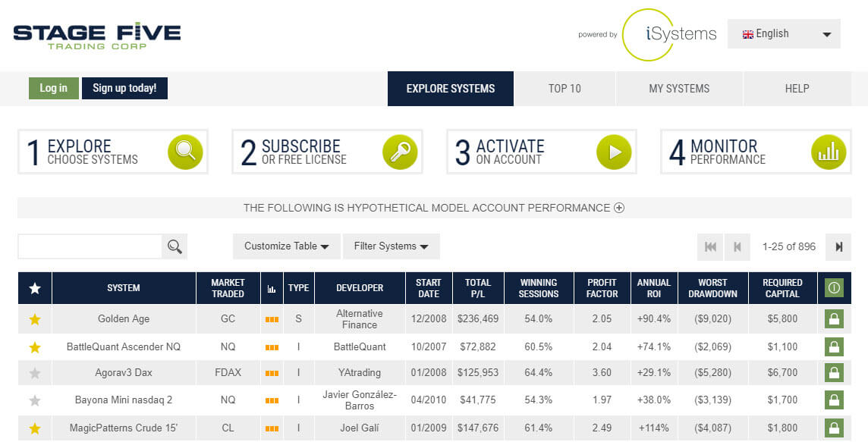Unfavorite the MagicPatterns Crude 15' star
This screenshot has height=442, width=868.
[35, 428]
